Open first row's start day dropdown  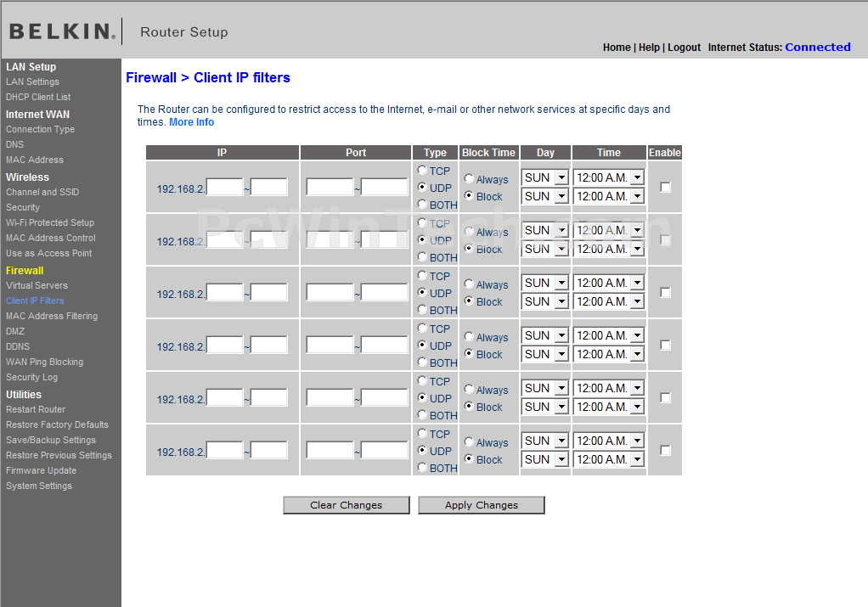pos(545,177)
